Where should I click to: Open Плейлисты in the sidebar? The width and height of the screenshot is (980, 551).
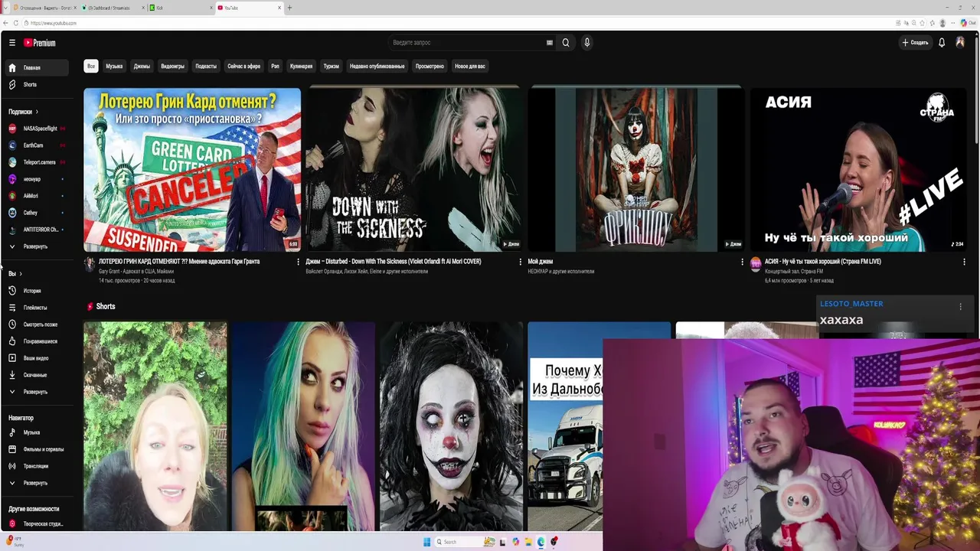coord(37,308)
